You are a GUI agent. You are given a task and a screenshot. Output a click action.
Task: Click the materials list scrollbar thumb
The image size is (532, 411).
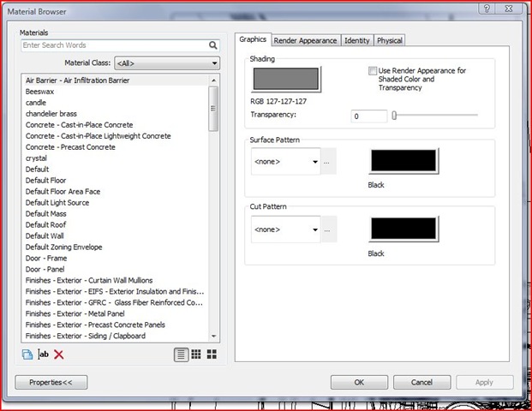pyautogui.click(x=213, y=109)
